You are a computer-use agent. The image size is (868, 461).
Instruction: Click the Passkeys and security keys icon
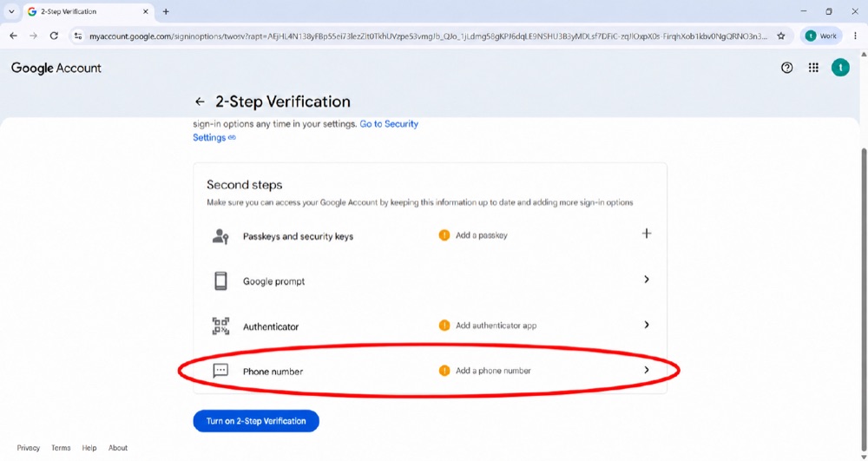220,236
